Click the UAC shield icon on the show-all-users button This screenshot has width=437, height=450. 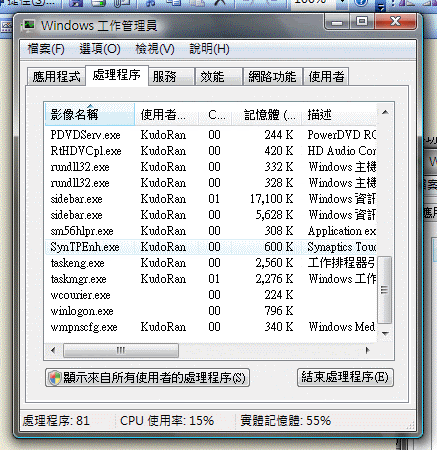tap(55, 378)
